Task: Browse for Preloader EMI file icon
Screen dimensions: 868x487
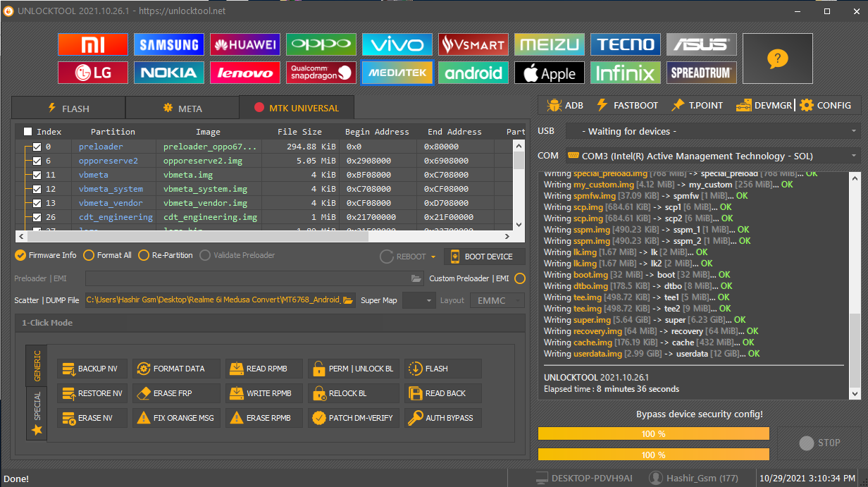Action: (416, 278)
